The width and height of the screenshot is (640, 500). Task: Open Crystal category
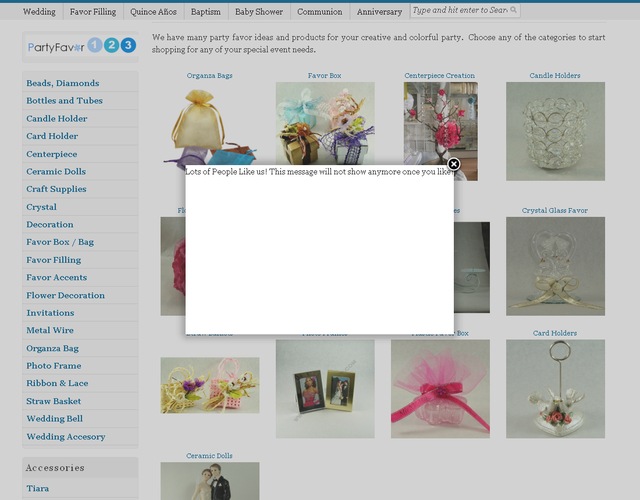(x=41, y=207)
